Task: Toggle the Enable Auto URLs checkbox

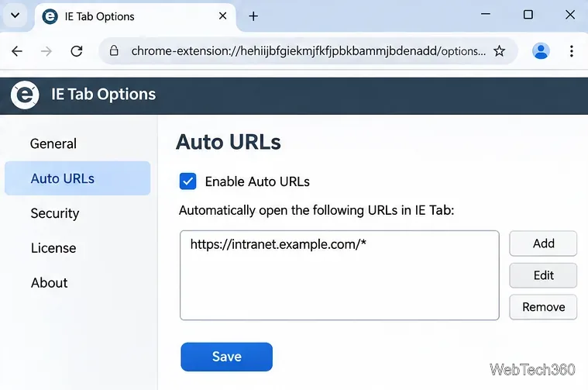Action: click(188, 181)
